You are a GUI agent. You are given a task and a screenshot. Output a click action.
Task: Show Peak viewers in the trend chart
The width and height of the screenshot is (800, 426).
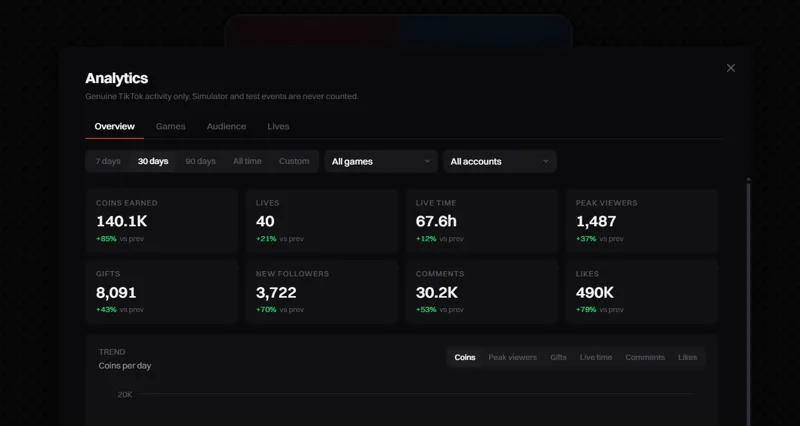pos(512,357)
